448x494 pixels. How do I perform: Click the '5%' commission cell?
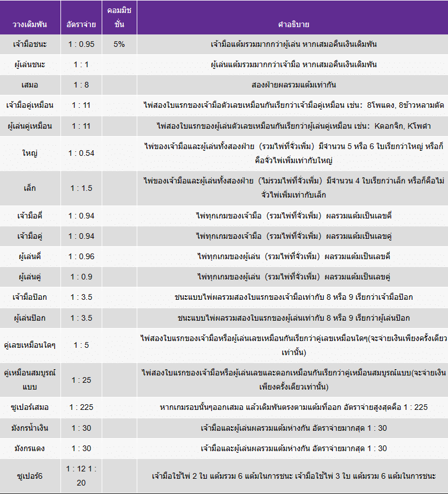click(x=119, y=44)
